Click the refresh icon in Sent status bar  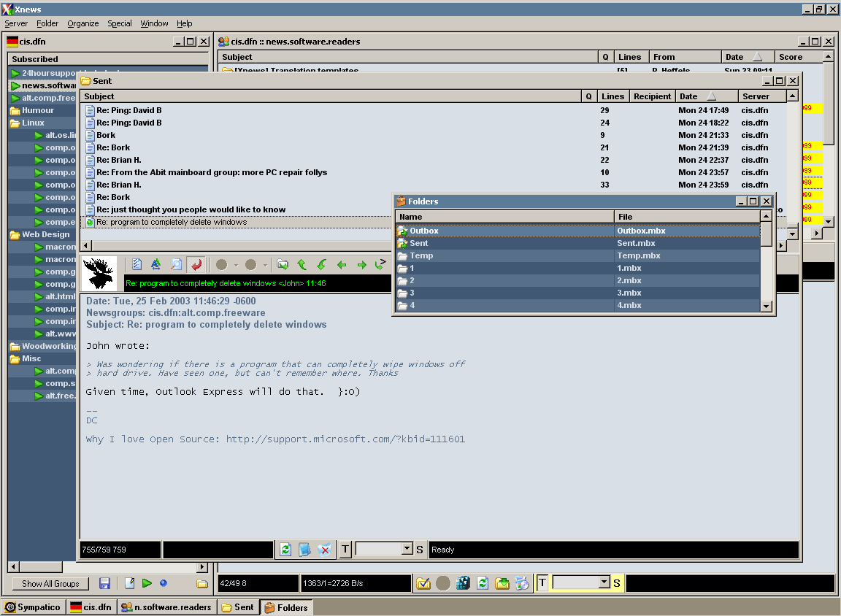click(285, 550)
